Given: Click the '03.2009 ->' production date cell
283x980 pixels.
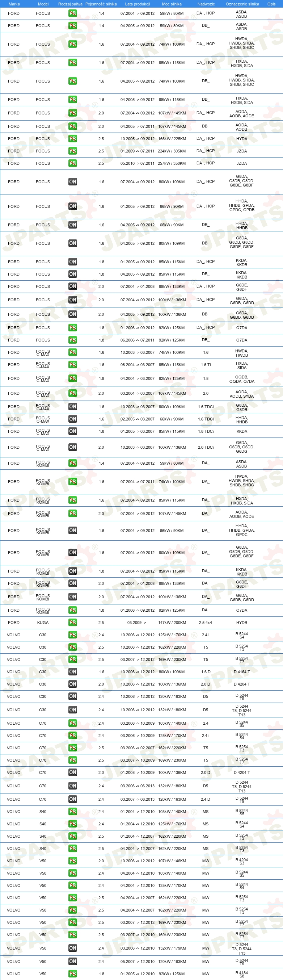Looking at the screenshot, I should tap(137, 623).
